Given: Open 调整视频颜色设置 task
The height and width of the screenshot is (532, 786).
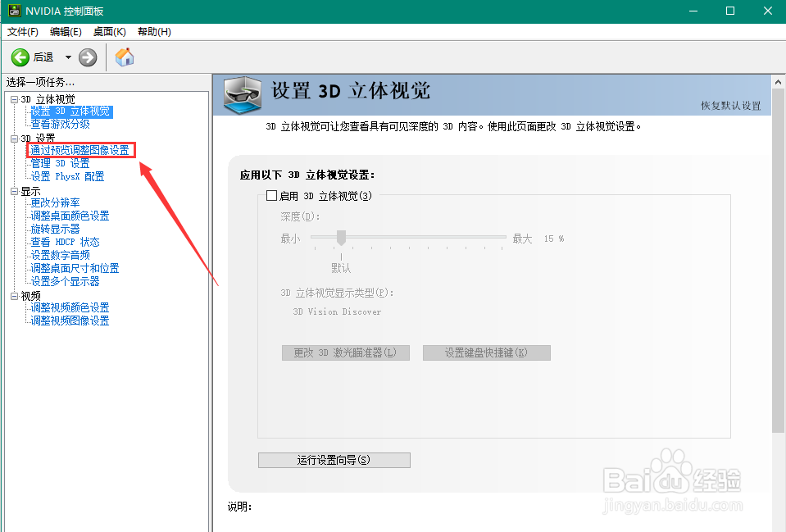Looking at the screenshot, I should [70, 307].
